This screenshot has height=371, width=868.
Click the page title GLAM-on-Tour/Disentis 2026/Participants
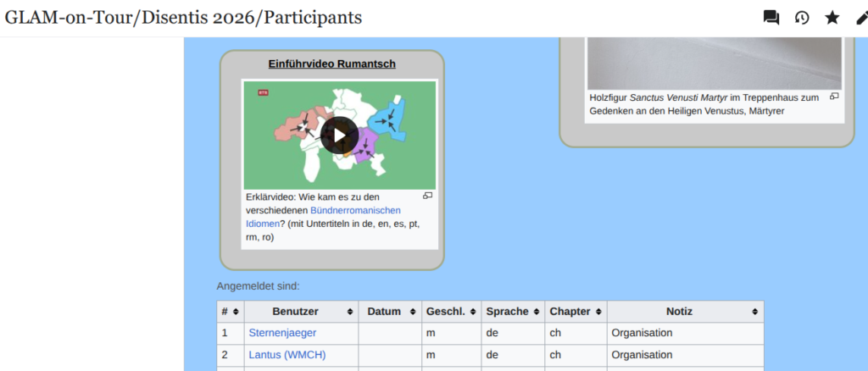(183, 18)
